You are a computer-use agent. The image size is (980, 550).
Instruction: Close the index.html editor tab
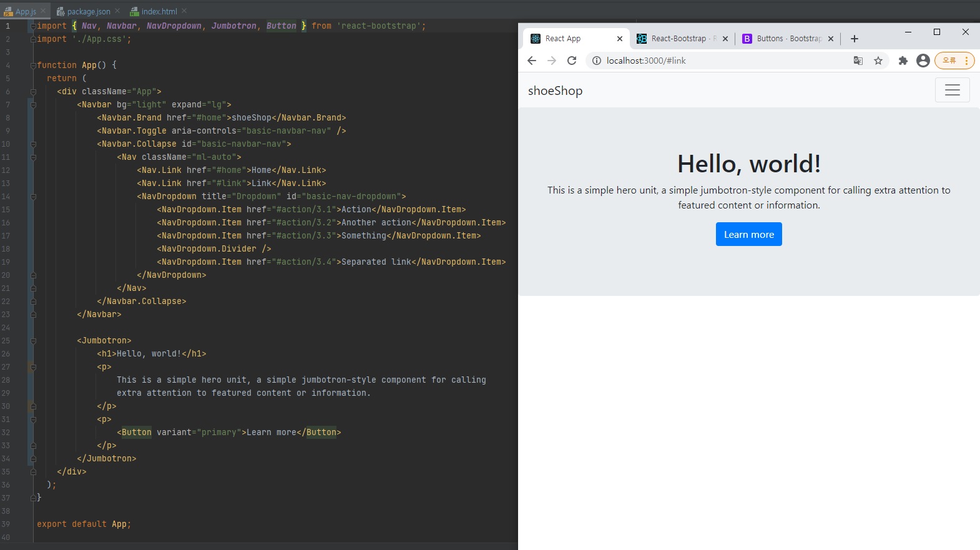tap(184, 11)
